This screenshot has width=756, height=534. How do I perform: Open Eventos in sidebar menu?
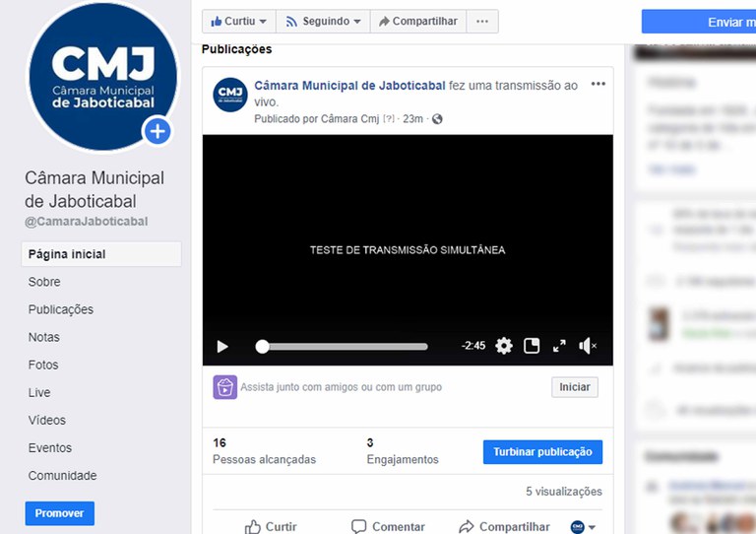(49, 448)
